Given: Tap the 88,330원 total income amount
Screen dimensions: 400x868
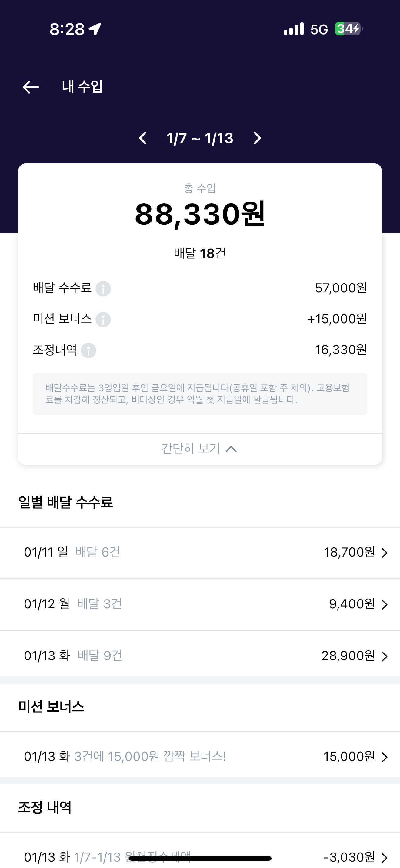Looking at the screenshot, I should point(200,214).
